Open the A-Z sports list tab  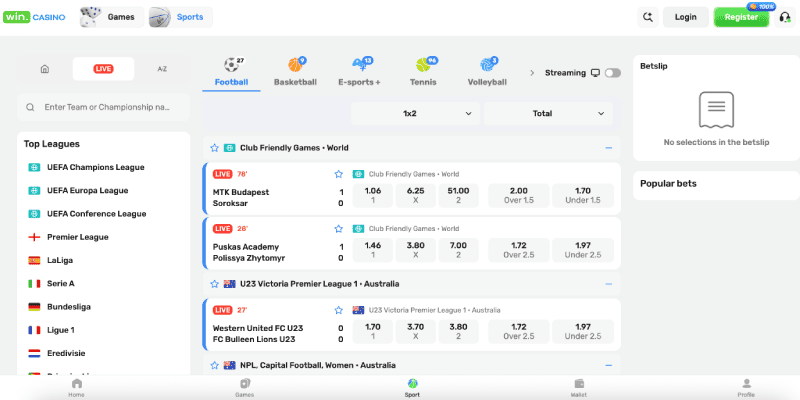click(x=162, y=69)
